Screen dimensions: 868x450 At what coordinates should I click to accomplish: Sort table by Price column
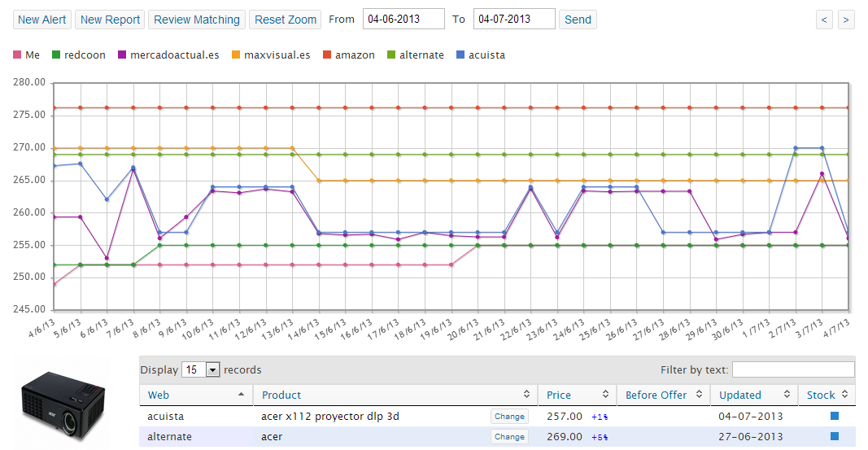[577, 395]
